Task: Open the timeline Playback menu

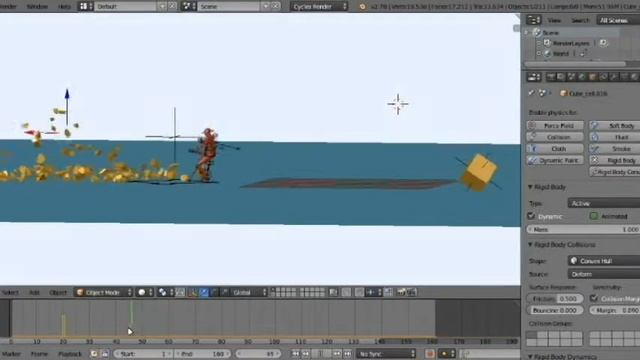Action: click(70, 354)
